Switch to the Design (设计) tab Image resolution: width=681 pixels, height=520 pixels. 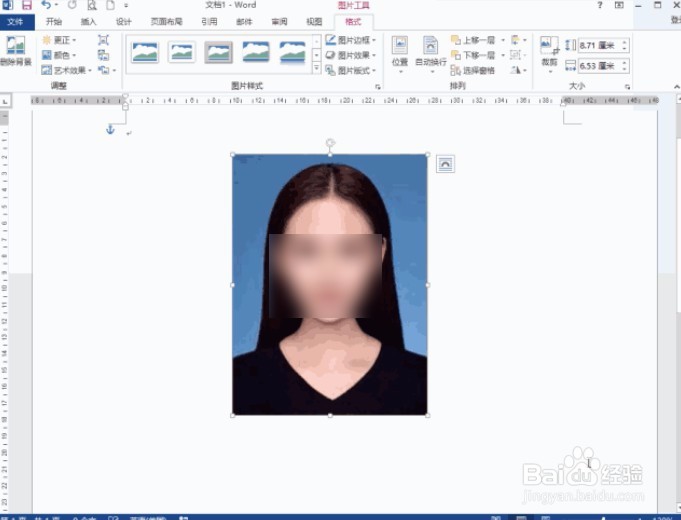pos(123,22)
